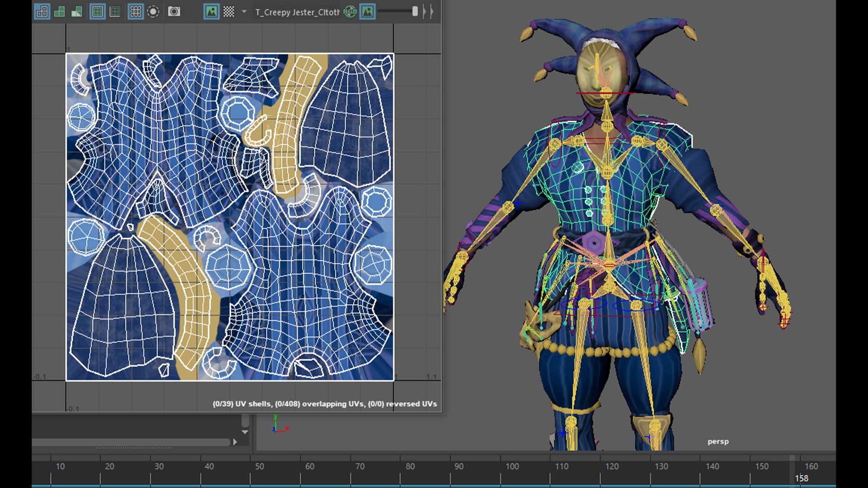The width and height of the screenshot is (868, 488).
Task: Click the UV shells status text
Action: pyautogui.click(x=325, y=404)
